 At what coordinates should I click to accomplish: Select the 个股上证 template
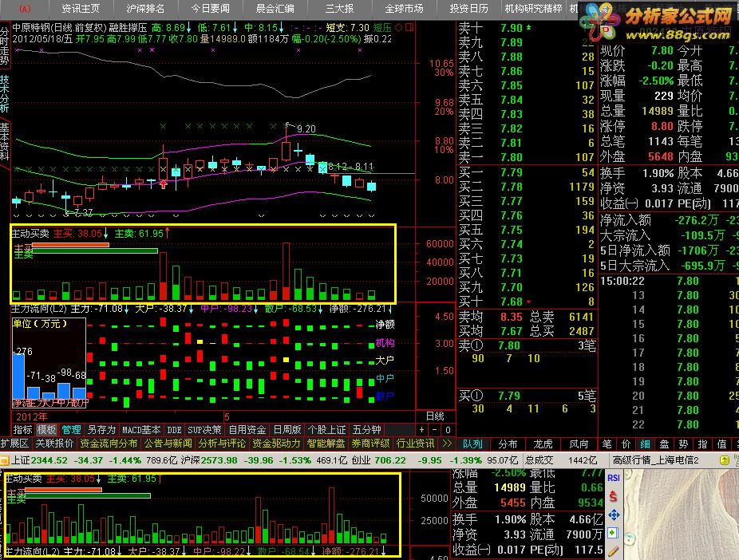[326, 429]
